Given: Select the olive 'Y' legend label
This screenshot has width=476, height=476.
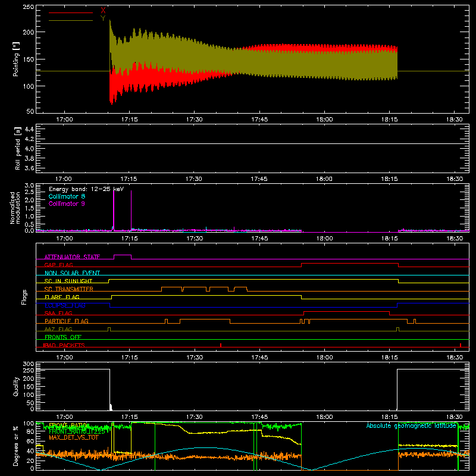Looking at the screenshot, I should tap(103, 18).
